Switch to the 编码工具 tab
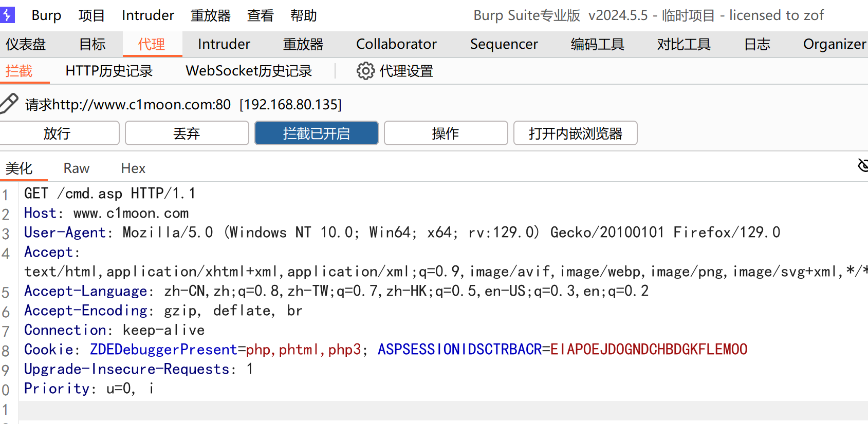This screenshot has height=424, width=868. click(597, 44)
